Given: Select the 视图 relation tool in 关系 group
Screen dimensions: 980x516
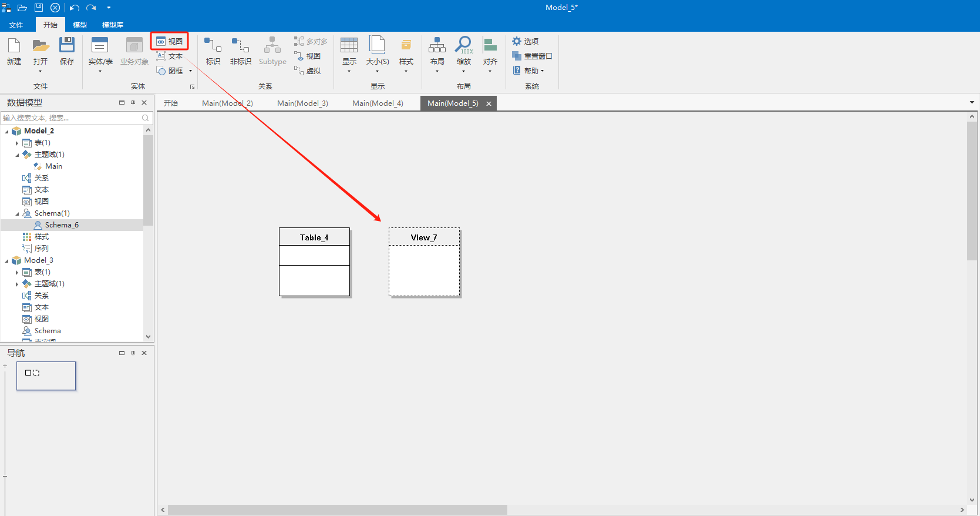Looking at the screenshot, I should click(308, 56).
